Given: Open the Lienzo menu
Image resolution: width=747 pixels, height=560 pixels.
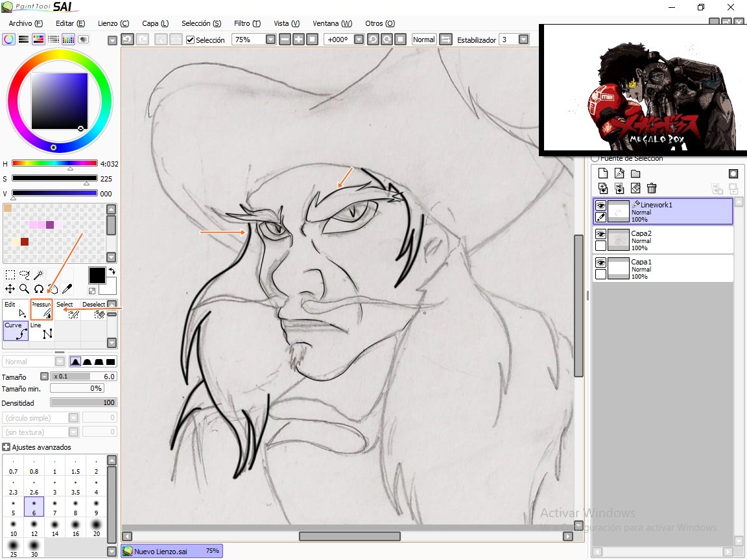Looking at the screenshot, I should pyautogui.click(x=113, y=23).
